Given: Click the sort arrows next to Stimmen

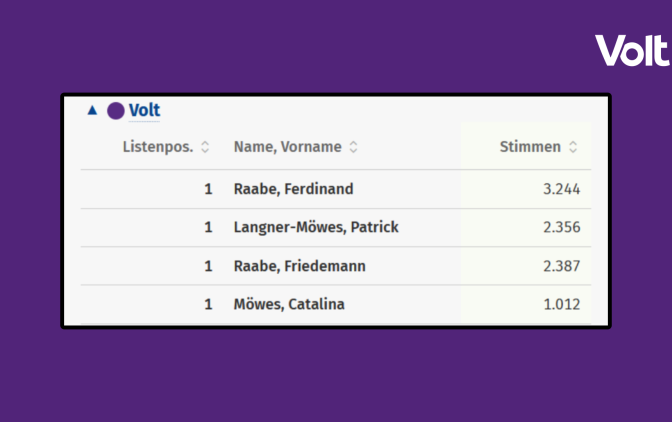Looking at the screenshot, I should pyautogui.click(x=573, y=147).
